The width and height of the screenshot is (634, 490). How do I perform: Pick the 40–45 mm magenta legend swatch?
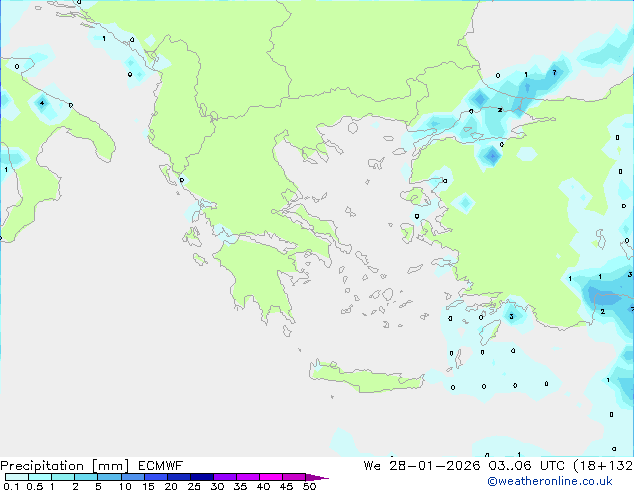click(271, 477)
